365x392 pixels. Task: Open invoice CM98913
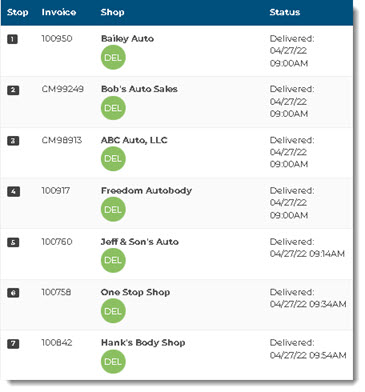coord(62,140)
